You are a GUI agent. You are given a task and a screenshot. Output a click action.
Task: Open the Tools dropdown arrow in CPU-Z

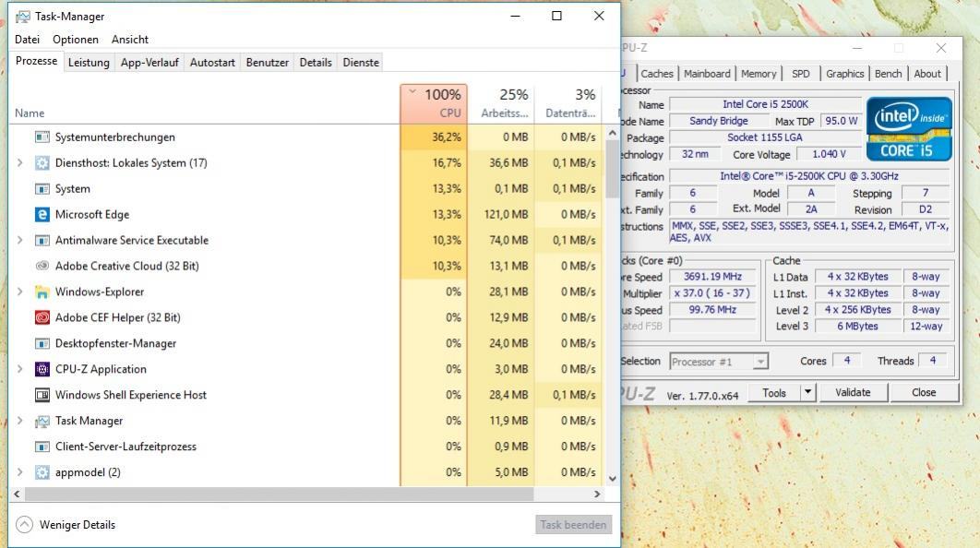807,392
